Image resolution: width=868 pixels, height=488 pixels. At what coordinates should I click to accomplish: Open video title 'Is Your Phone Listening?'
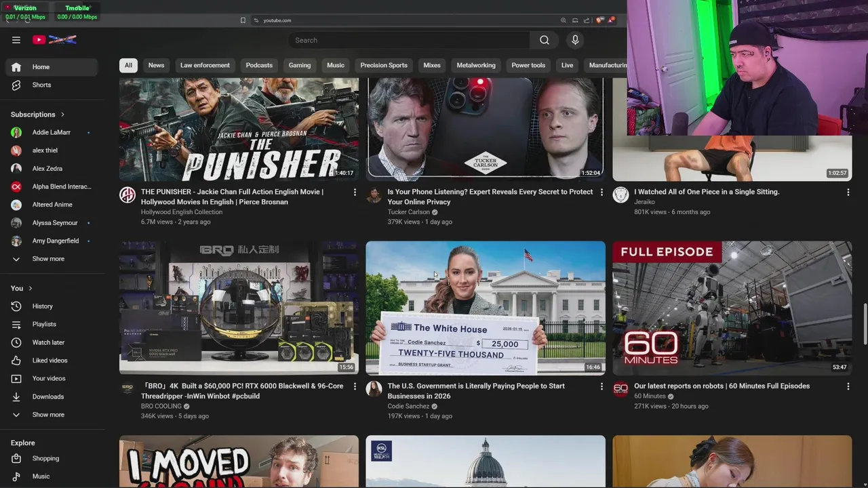[x=490, y=197]
